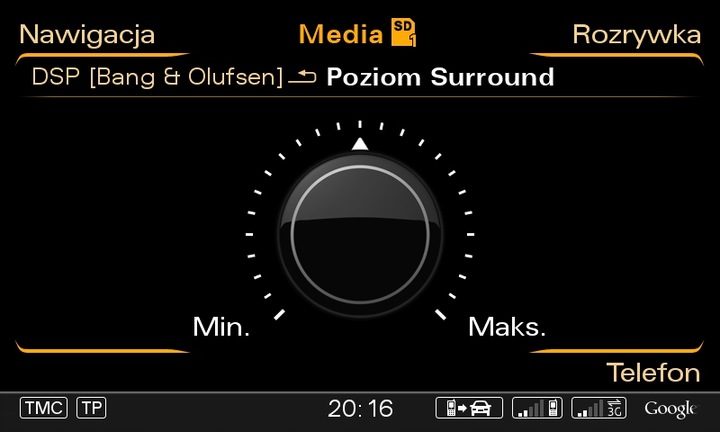Click the TP traffic program indicator

click(x=91, y=408)
